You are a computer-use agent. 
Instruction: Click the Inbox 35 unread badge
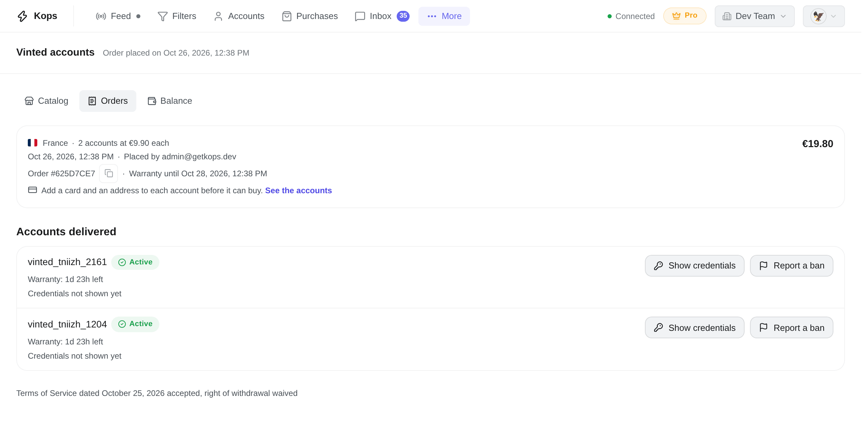403,16
